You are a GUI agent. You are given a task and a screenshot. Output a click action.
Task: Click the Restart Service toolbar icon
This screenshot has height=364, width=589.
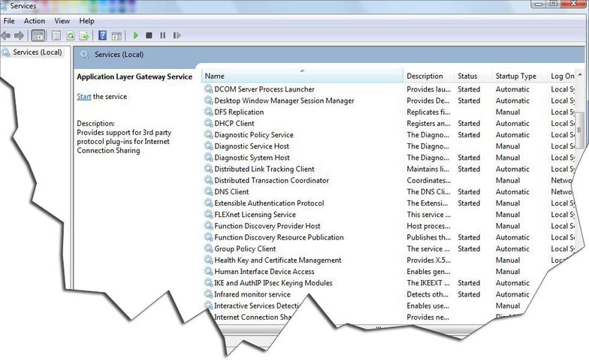[177, 35]
